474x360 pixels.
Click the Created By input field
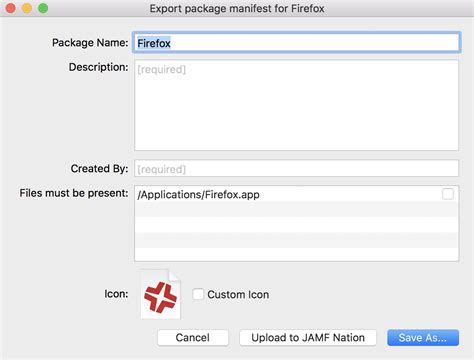pos(297,169)
